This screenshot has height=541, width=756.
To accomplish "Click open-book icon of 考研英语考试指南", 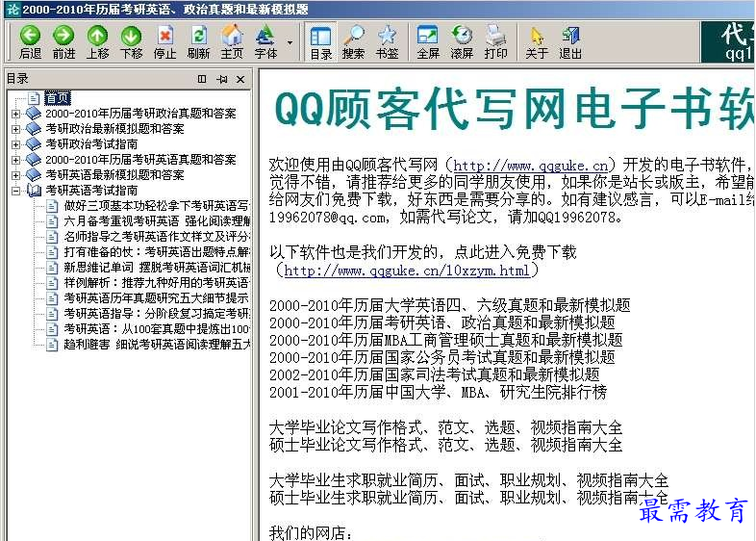I will point(34,191).
